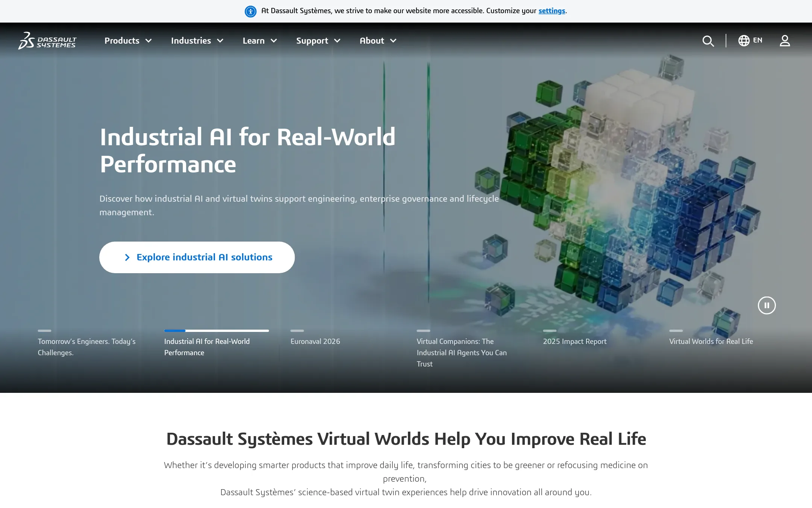Click the Dassault Systèmes Virtual Worlds heading
This screenshot has height=508, width=812.
pyautogui.click(x=406, y=439)
